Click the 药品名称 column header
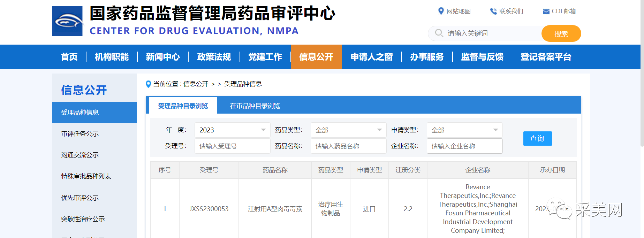Image resolution: width=644 pixels, height=238 pixels. point(275,170)
